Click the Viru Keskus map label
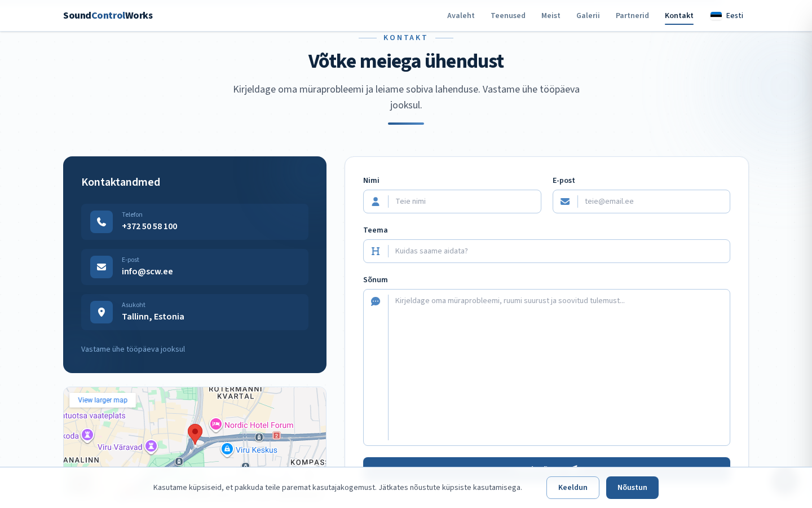Viewport: 812px width, 508px height. 256,450
